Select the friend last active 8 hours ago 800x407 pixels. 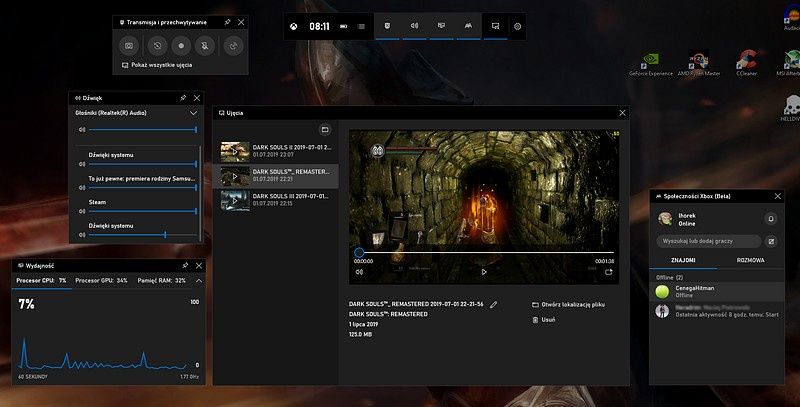tap(717, 311)
